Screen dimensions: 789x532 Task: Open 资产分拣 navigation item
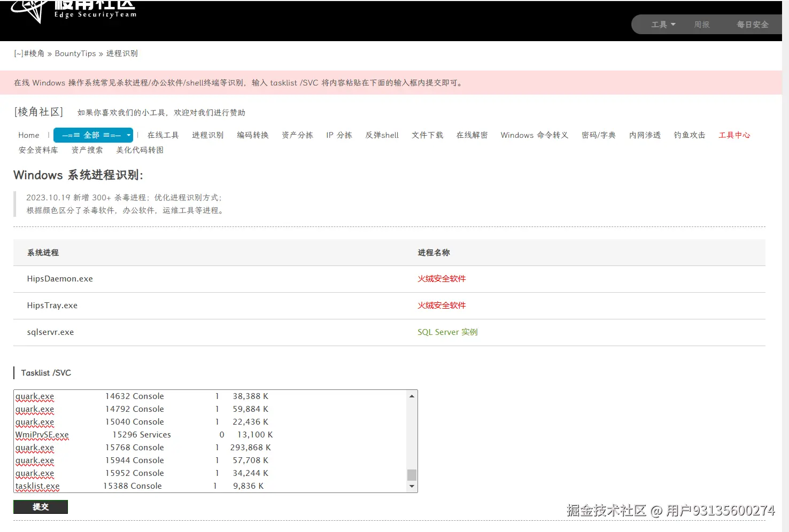297,135
